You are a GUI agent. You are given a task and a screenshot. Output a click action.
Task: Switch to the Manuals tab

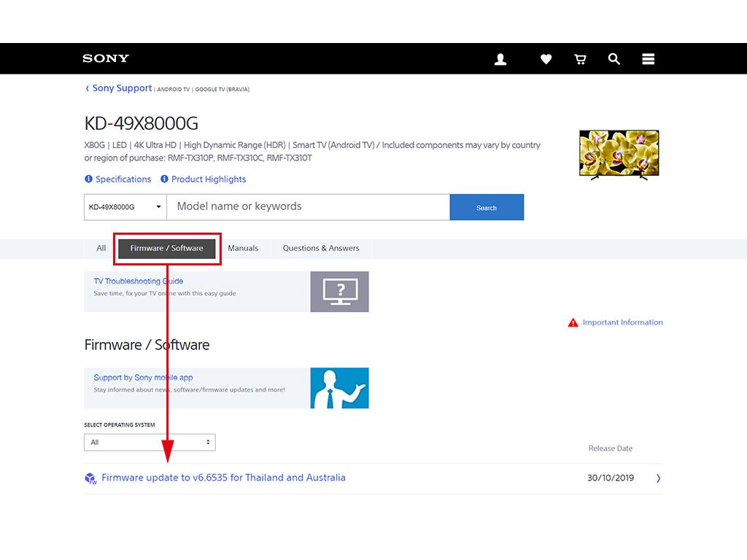[243, 248]
